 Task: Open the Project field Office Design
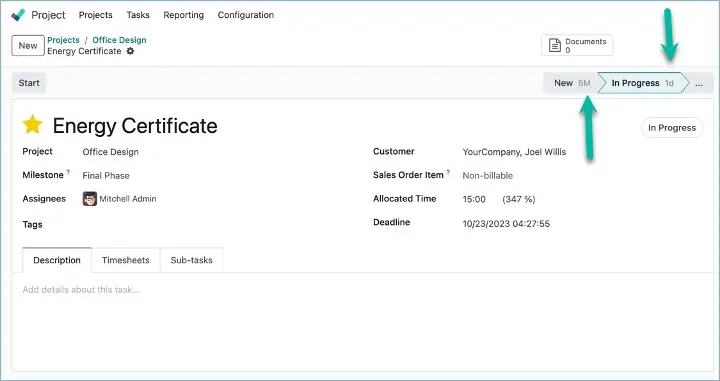pyautogui.click(x=111, y=152)
